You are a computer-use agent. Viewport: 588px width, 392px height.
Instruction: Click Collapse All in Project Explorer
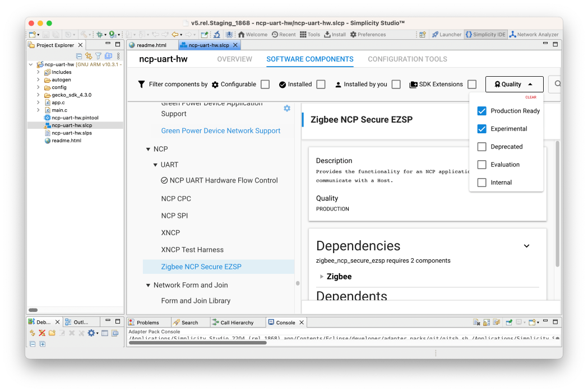79,56
